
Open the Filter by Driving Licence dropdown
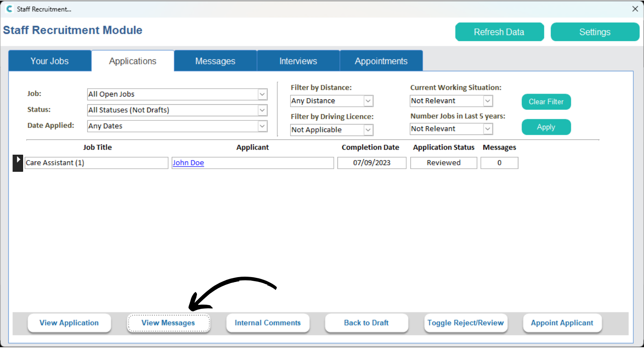pyautogui.click(x=332, y=130)
